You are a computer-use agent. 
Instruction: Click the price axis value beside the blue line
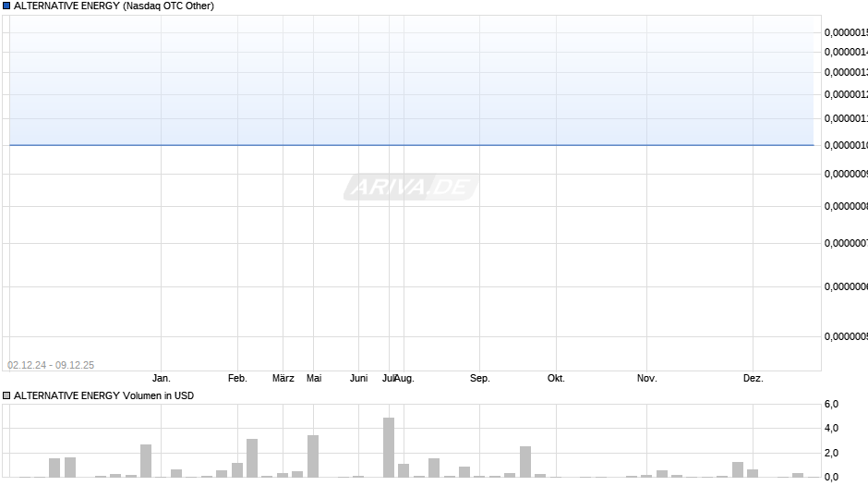[846, 145]
